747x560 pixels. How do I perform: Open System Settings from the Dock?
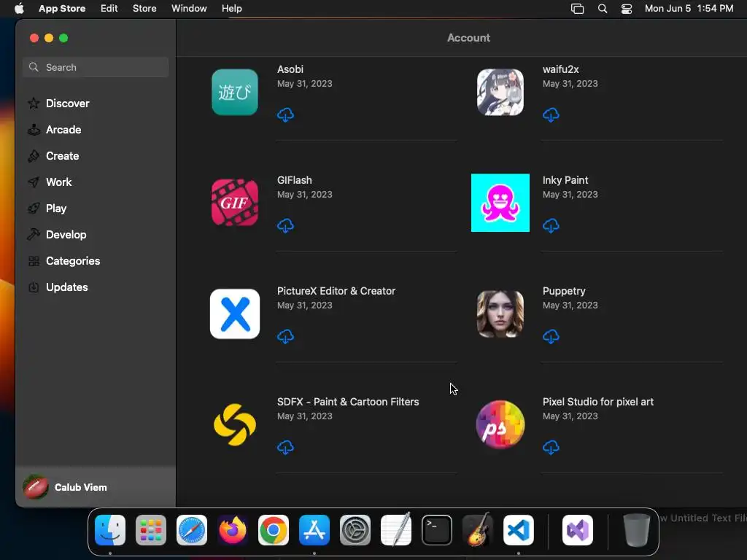coord(355,530)
